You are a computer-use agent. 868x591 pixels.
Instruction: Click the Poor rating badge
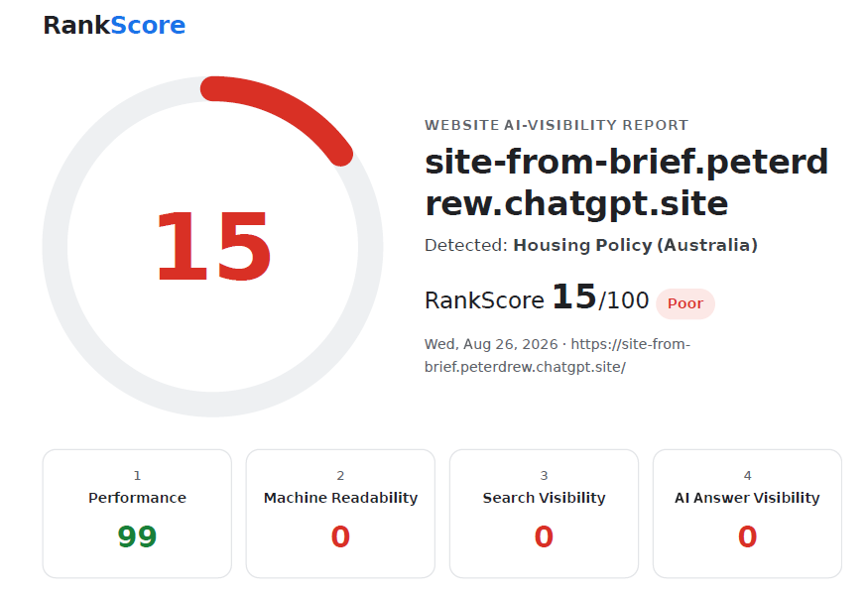[x=685, y=303]
